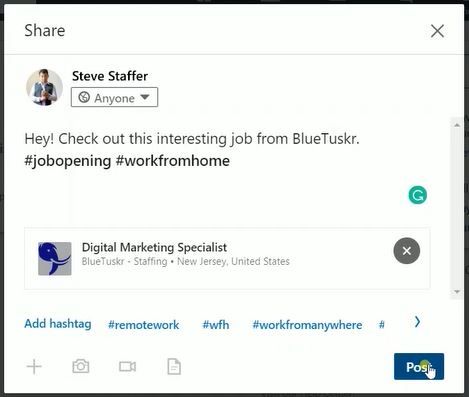Click Add hashtag

58,324
